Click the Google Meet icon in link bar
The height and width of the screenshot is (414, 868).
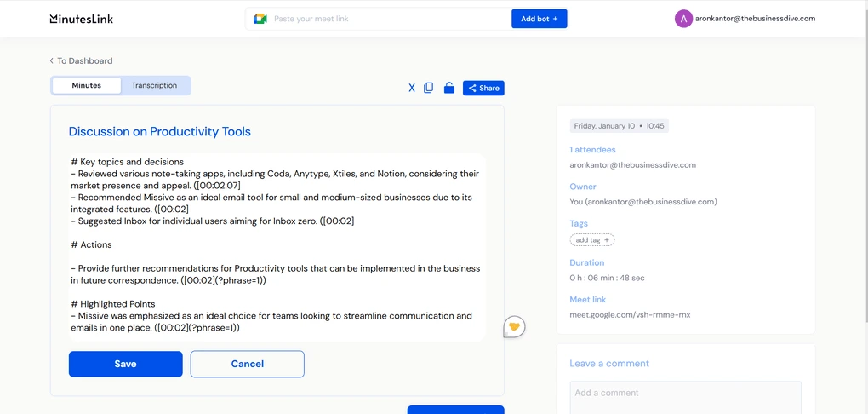[x=260, y=19]
